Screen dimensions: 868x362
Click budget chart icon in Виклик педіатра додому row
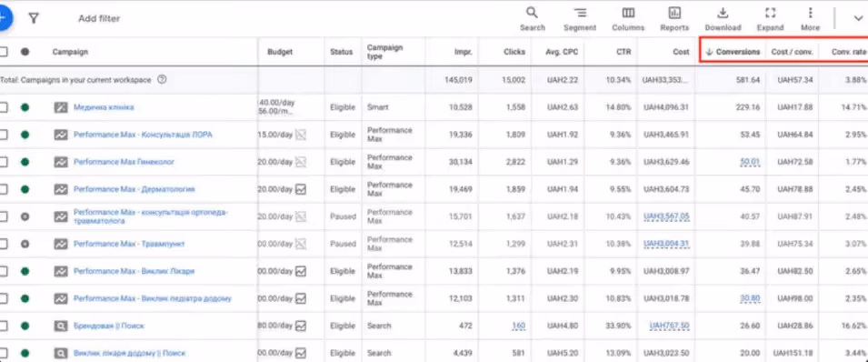pos(300,298)
